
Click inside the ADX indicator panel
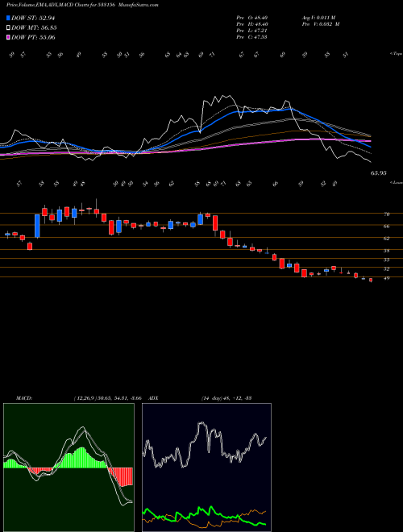206,468
